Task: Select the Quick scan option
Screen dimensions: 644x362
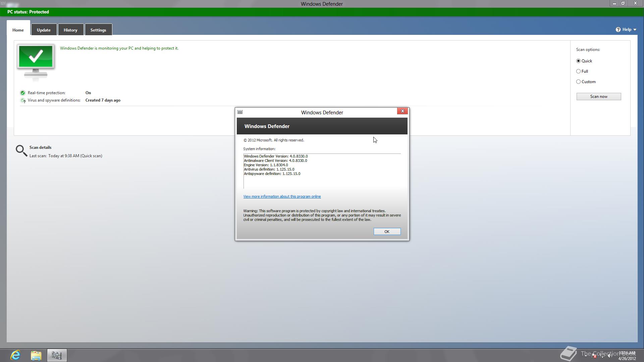Action: (x=584, y=61)
